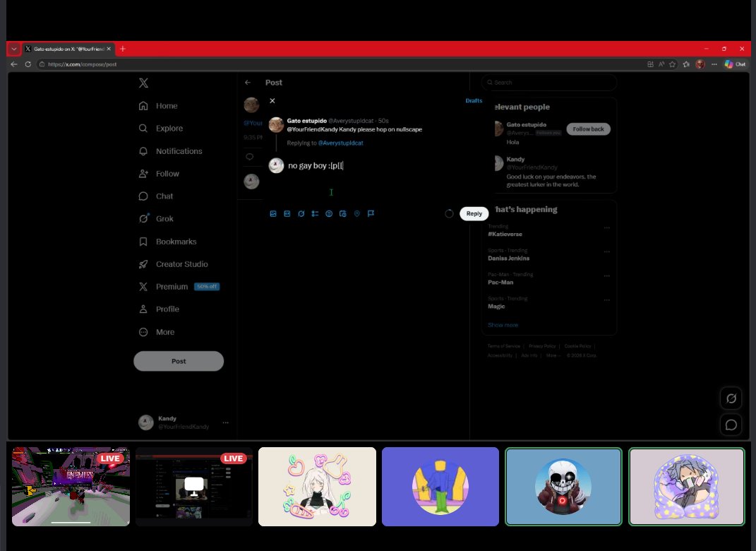Viewport: 756px width, 551px height.
Task: Open browser read aloud icon
Action: tap(661, 64)
